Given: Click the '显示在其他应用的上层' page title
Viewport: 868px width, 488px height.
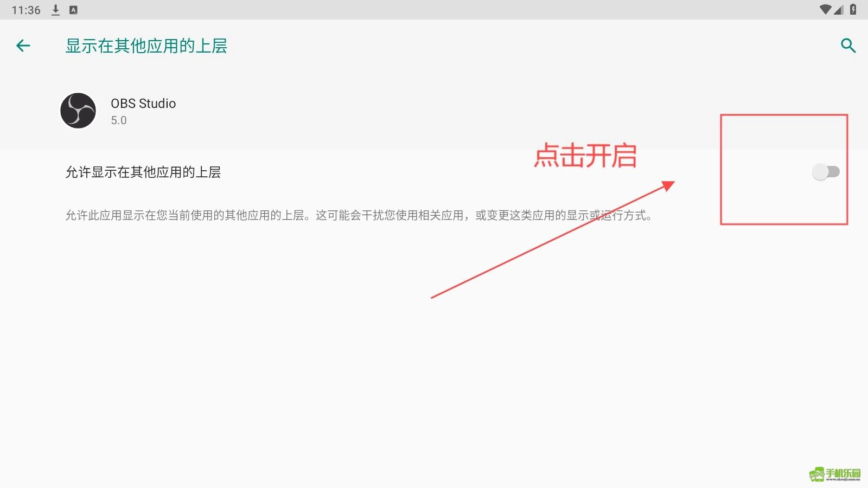Looking at the screenshot, I should pyautogui.click(x=146, y=46).
